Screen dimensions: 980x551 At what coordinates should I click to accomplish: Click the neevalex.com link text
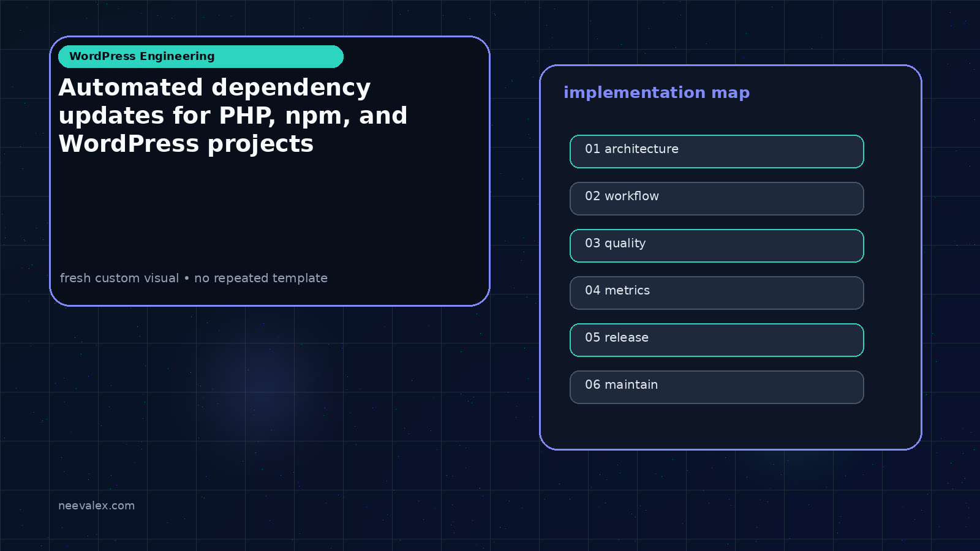(x=96, y=506)
